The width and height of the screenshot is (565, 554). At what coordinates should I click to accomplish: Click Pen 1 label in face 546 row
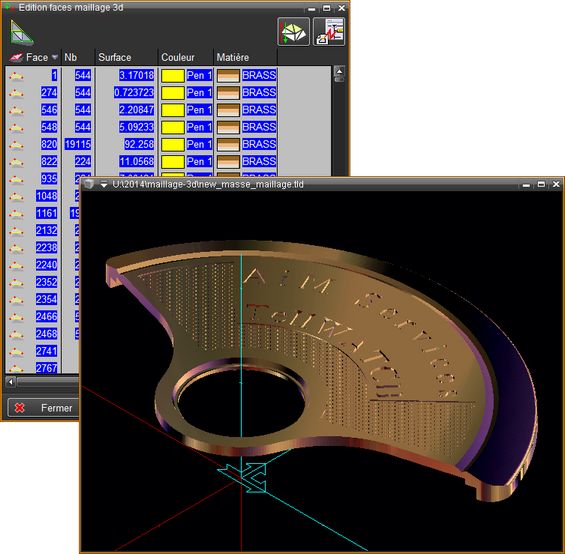pyautogui.click(x=199, y=110)
